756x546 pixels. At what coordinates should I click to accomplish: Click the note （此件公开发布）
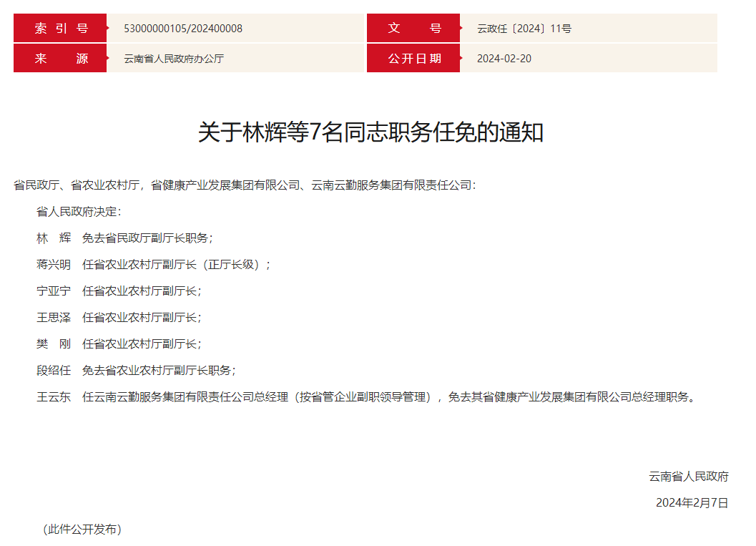coord(82,530)
